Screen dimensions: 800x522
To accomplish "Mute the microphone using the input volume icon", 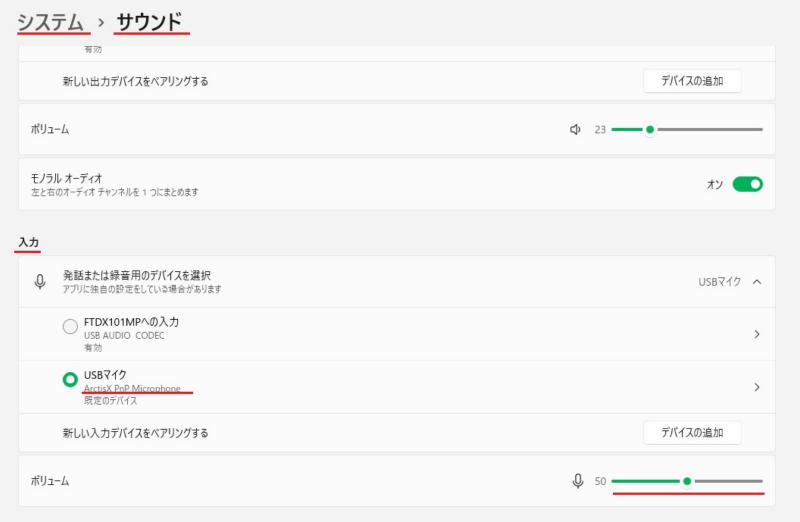I will pos(578,481).
